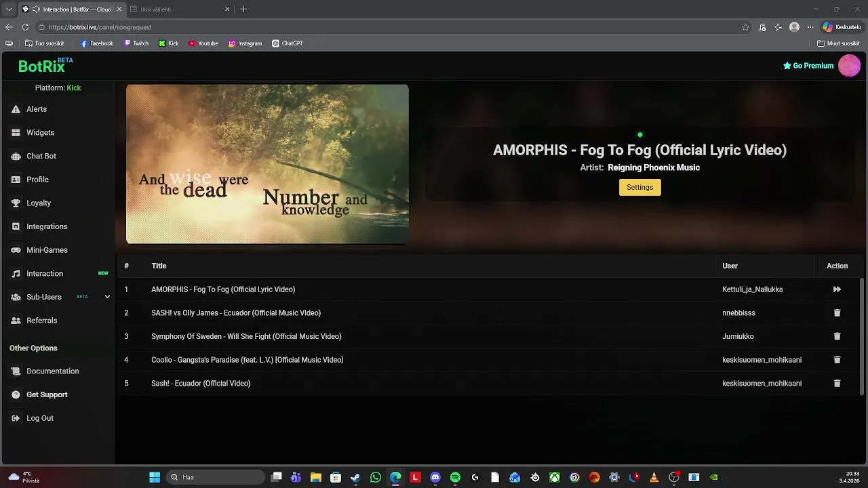Screen dimensions: 868x488
Task: Switch to the Uusi välilehti tab
Action: pyautogui.click(x=180, y=9)
